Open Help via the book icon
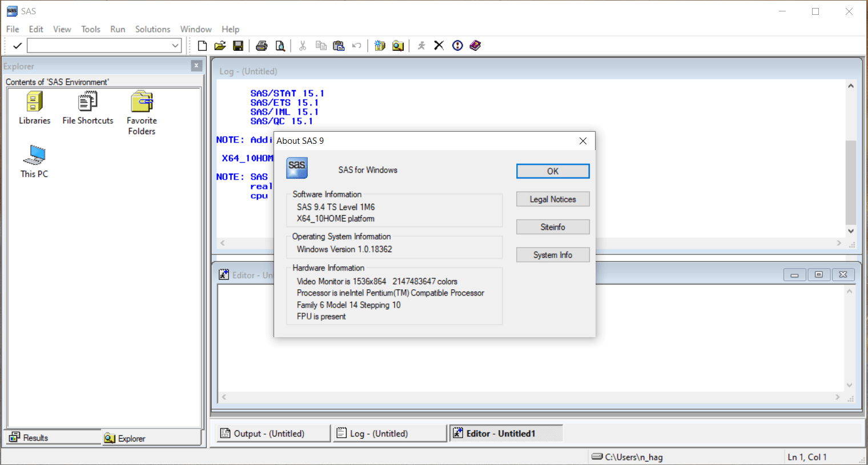The image size is (868, 465). [475, 46]
